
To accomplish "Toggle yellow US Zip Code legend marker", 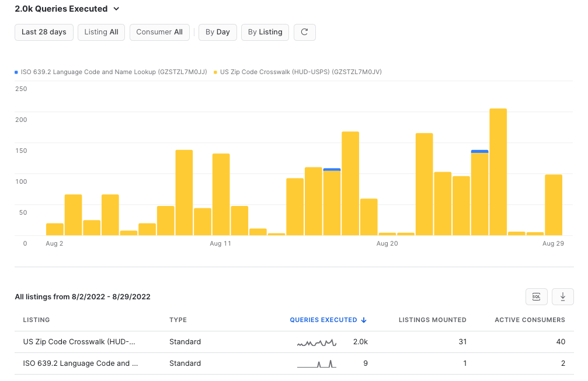I will (215, 72).
